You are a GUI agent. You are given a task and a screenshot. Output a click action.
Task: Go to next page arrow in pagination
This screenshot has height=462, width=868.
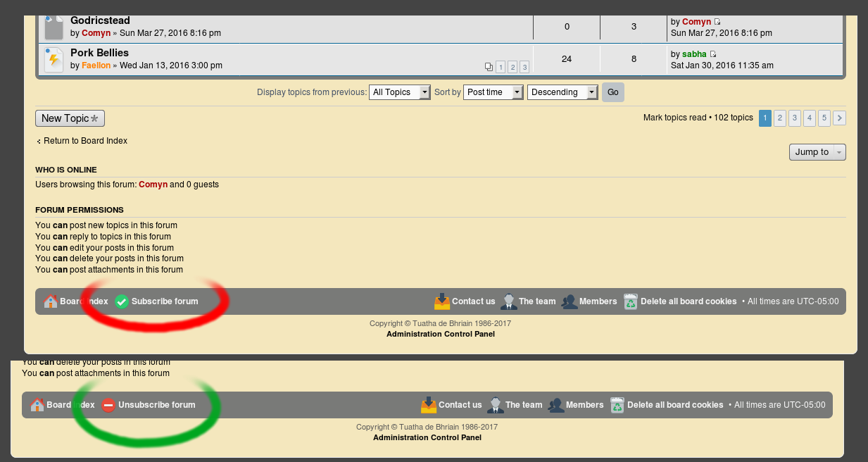point(839,118)
